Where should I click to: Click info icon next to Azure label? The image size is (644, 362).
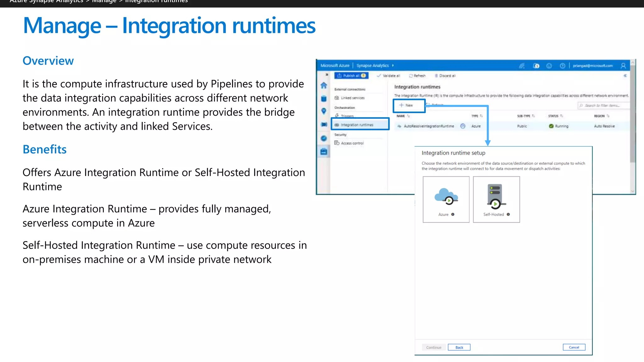[453, 214]
